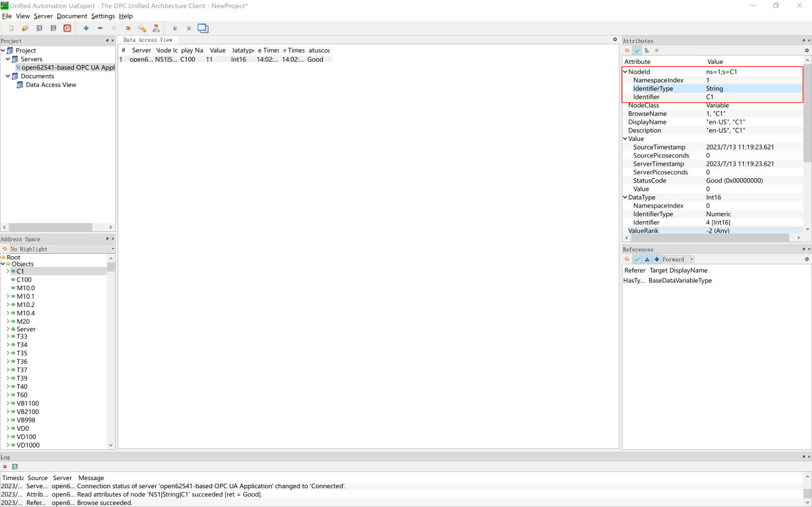
Task: Switch to the Data Access View tab
Action: point(148,40)
